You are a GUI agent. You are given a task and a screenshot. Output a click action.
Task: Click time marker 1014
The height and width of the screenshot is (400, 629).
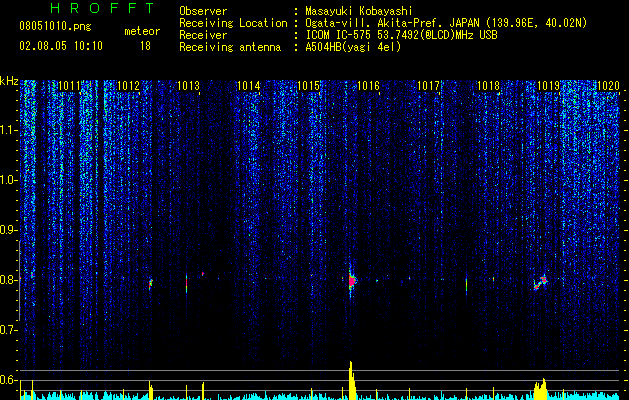click(x=249, y=85)
